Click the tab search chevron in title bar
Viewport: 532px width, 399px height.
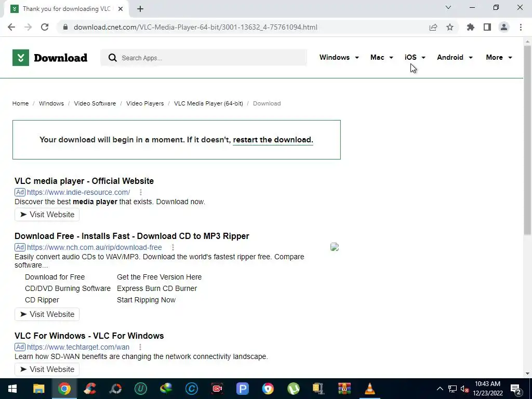pos(448,7)
